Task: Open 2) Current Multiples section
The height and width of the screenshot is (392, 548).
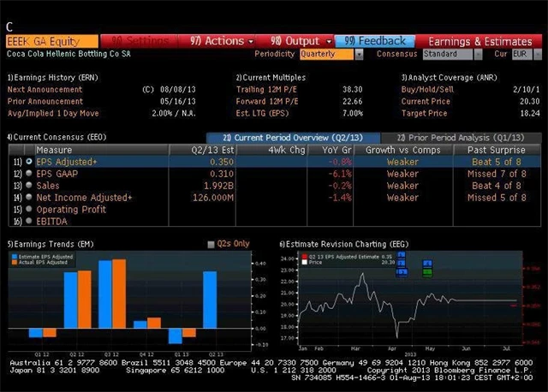Action: (271, 78)
